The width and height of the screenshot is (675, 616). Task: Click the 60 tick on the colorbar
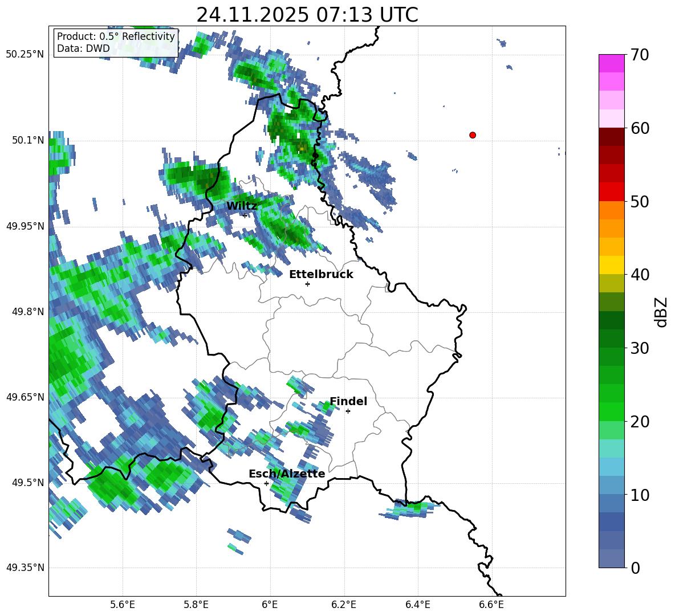coord(640,128)
